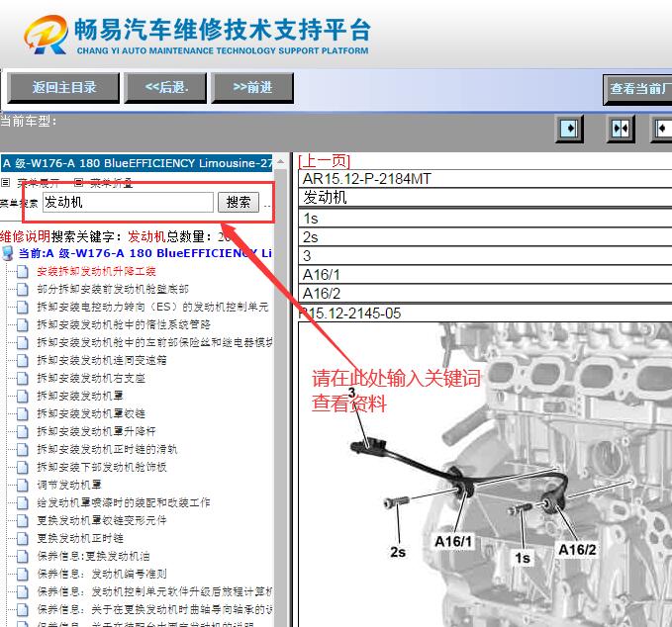Click document icon for 保养信息: 发动机编号准则

(23, 575)
